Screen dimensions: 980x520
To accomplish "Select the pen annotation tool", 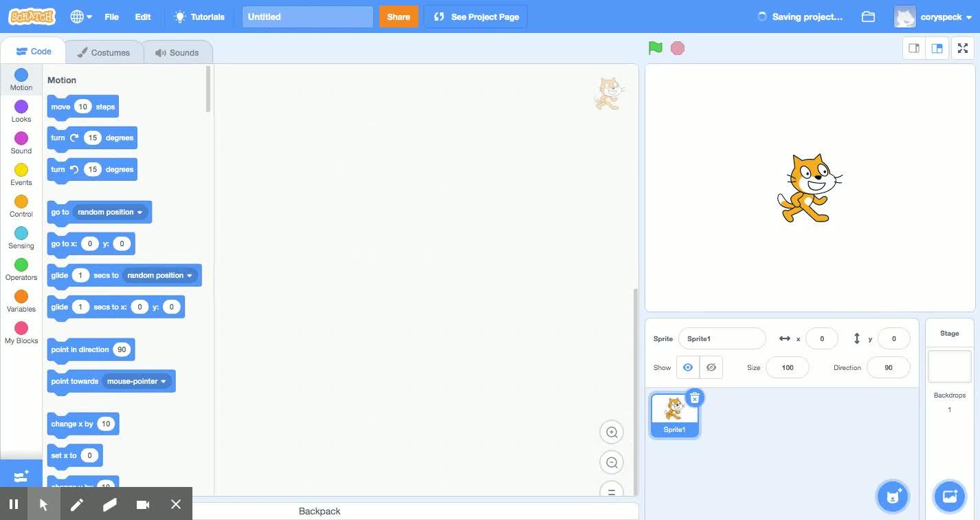I will (76, 504).
